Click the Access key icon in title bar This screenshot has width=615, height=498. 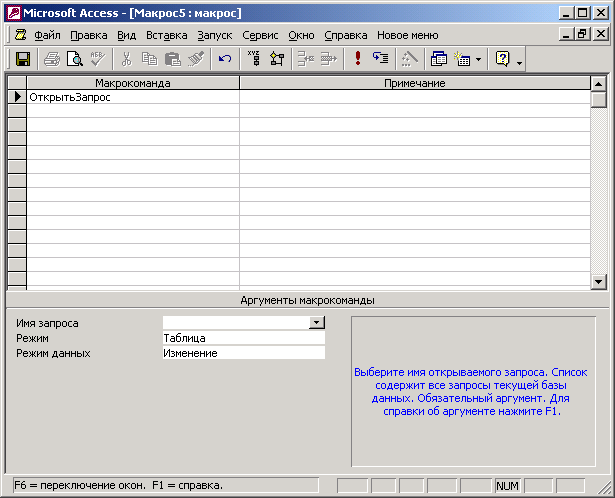click(14, 13)
